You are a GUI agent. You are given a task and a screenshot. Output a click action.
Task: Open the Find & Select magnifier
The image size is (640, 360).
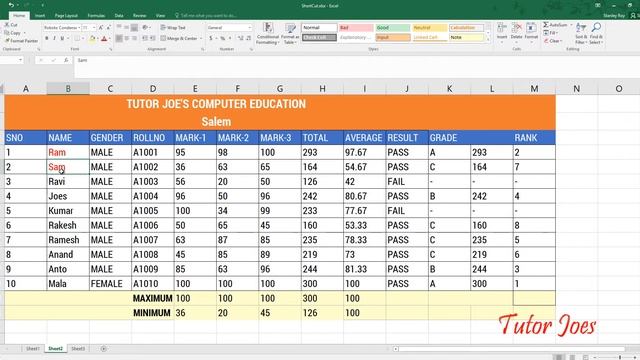tap(596, 33)
